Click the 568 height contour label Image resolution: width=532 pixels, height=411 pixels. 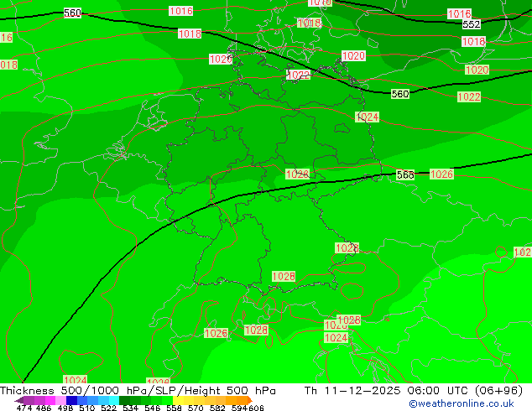405,174
